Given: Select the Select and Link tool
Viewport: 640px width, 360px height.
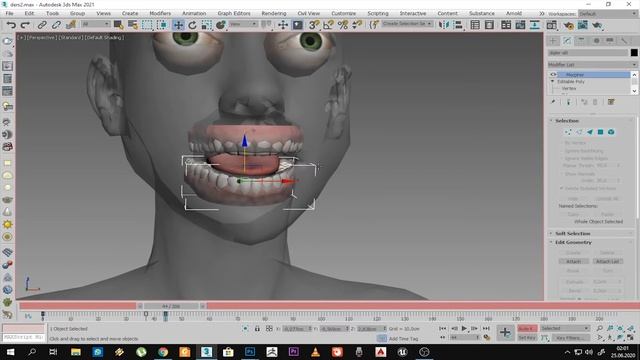Looking at the screenshot, I should (x=42, y=25).
